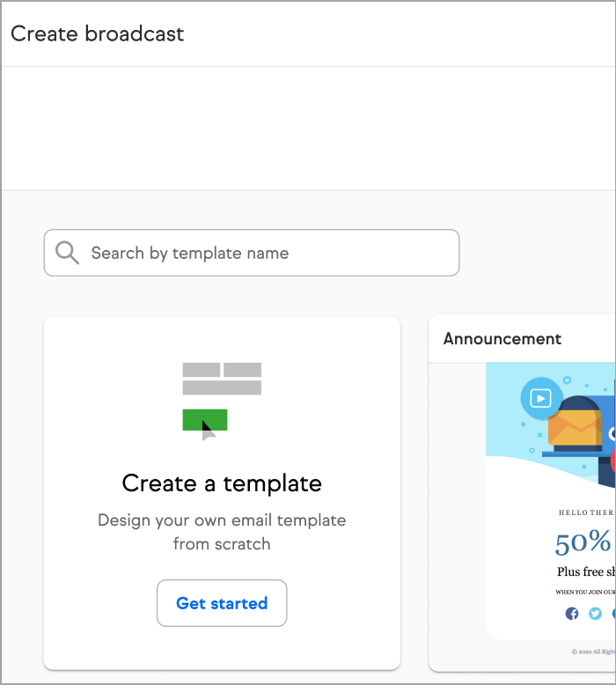Select the Create a template heading
Image resolution: width=616 pixels, height=685 pixels.
coord(222,483)
